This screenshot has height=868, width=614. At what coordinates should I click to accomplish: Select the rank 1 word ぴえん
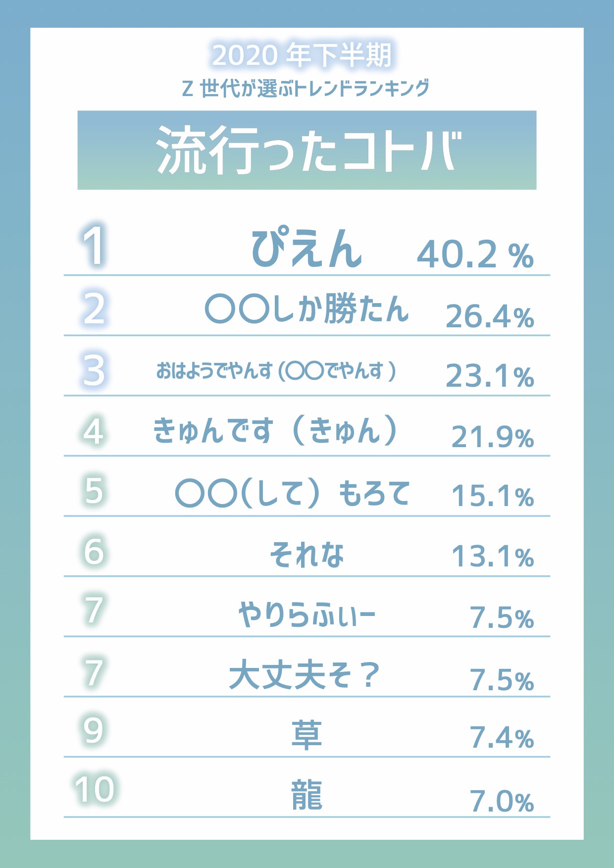pos(307,248)
